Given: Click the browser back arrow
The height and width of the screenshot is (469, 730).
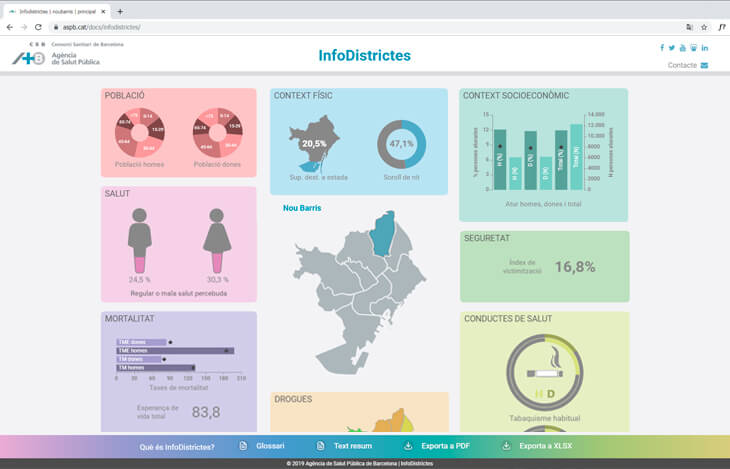Looking at the screenshot, I should click(10, 27).
